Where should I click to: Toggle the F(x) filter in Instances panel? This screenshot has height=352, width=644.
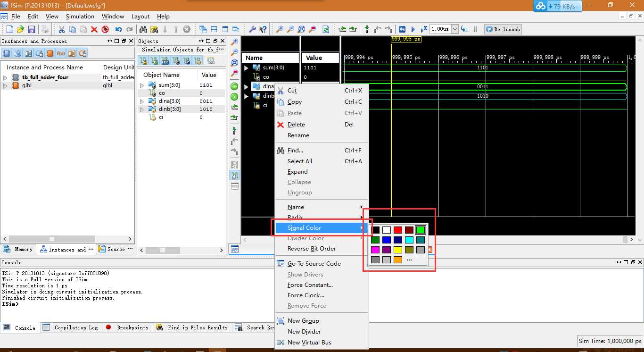(x=61, y=53)
